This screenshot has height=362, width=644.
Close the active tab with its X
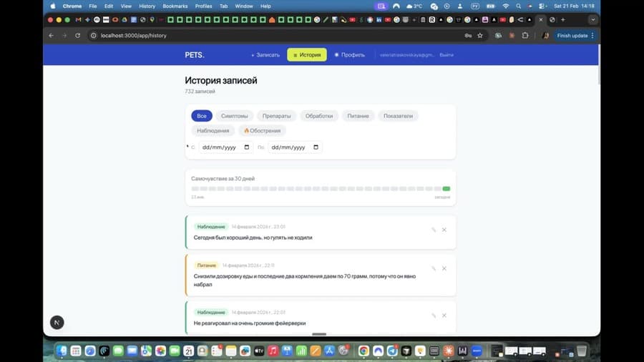541,20
